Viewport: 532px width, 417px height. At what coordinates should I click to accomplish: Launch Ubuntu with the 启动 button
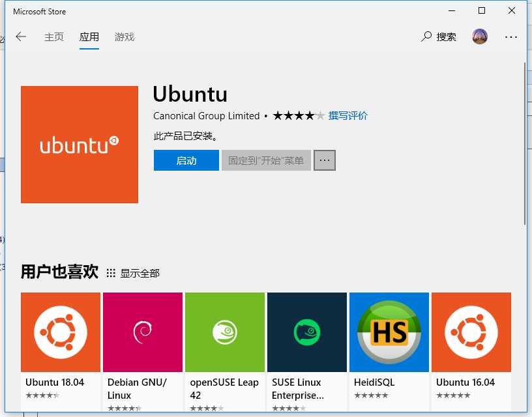point(186,160)
